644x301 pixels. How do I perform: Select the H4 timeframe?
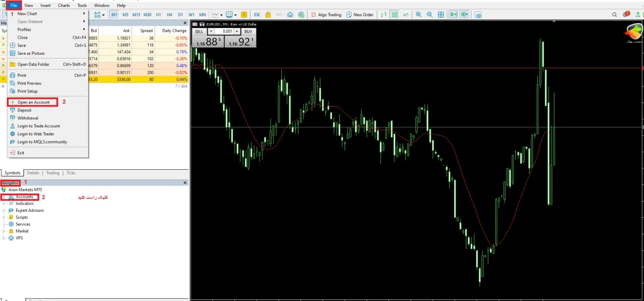click(169, 15)
